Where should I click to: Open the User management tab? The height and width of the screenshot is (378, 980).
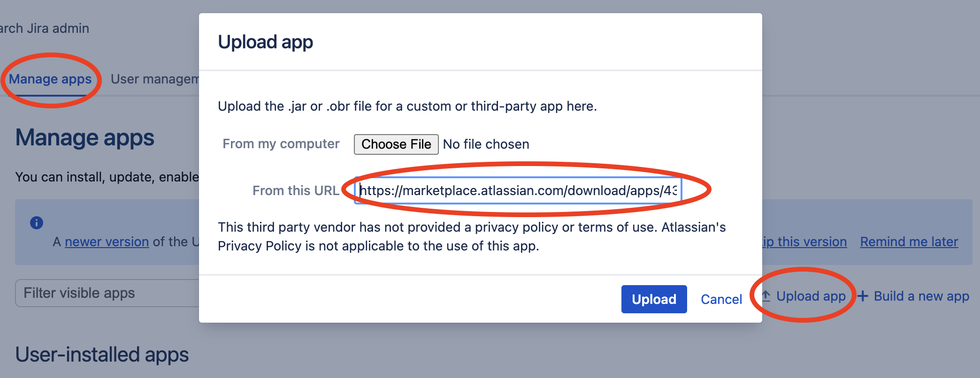[x=154, y=79]
